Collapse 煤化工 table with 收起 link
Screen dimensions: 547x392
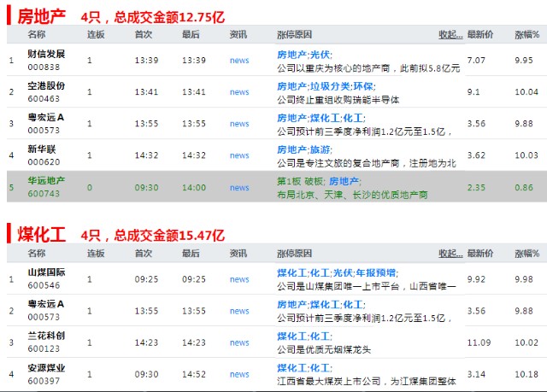[450, 254]
